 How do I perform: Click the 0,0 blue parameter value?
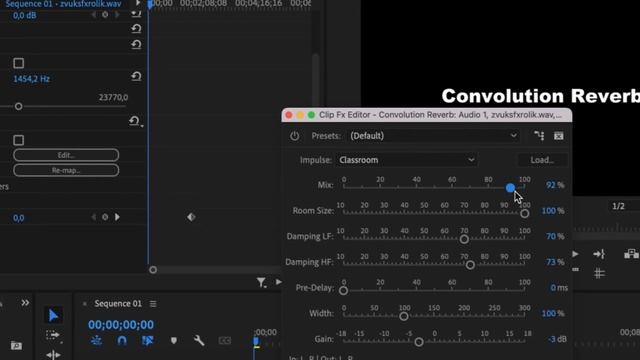18,218
